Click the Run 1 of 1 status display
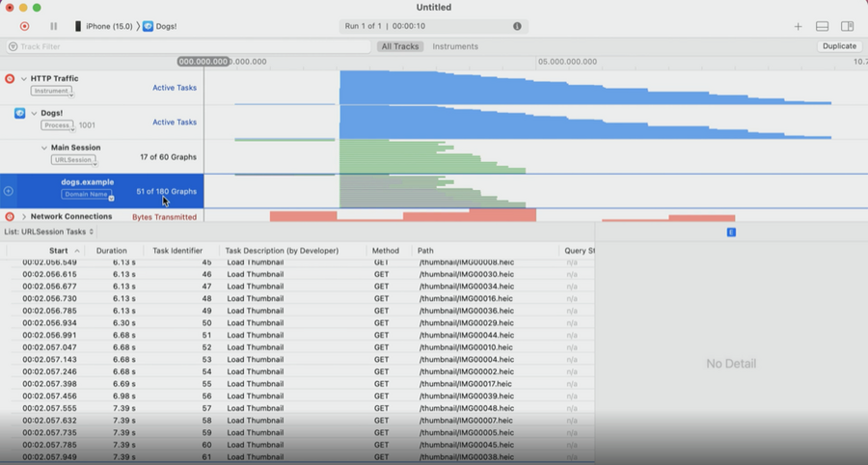The height and width of the screenshot is (465, 868). coord(433,26)
